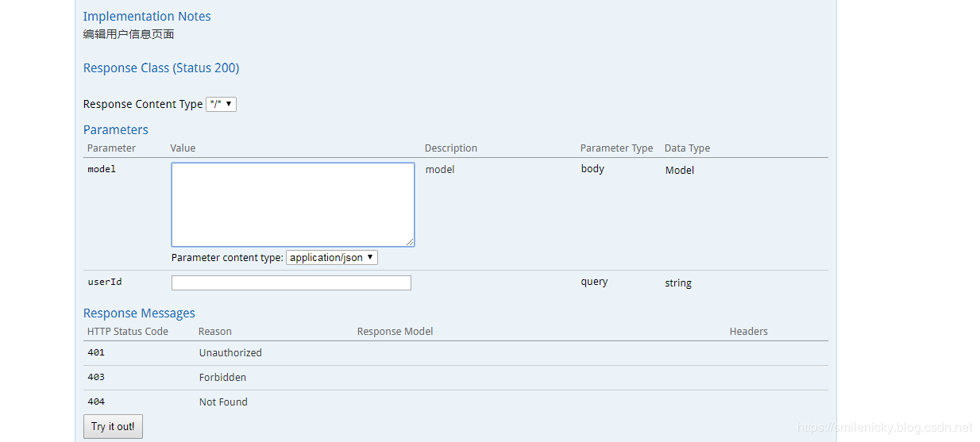Image resolution: width=980 pixels, height=442 pixels.
Task: Click the 'Parameter Type' column header
Action: [x=616, y=148]
